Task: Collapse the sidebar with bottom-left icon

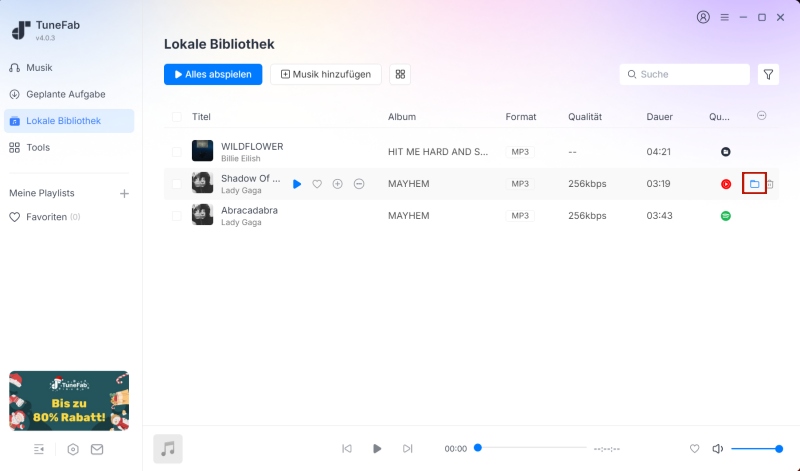Action: [39, 449]
